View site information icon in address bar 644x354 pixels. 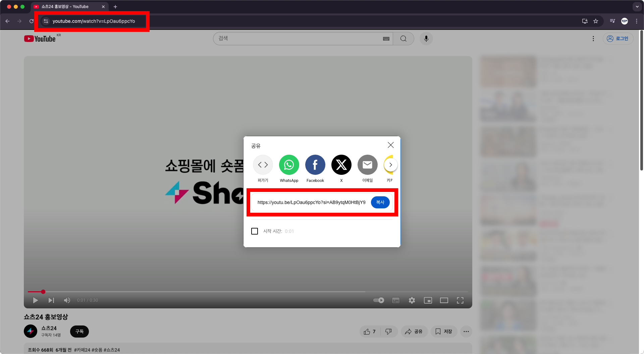click(46, 21)
